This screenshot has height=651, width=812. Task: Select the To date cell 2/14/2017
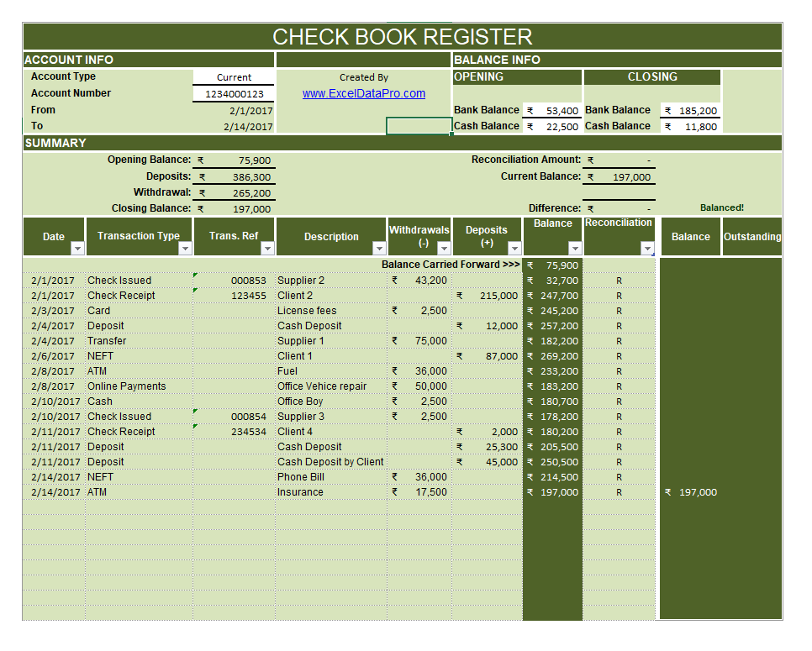[x=234, y=127]
